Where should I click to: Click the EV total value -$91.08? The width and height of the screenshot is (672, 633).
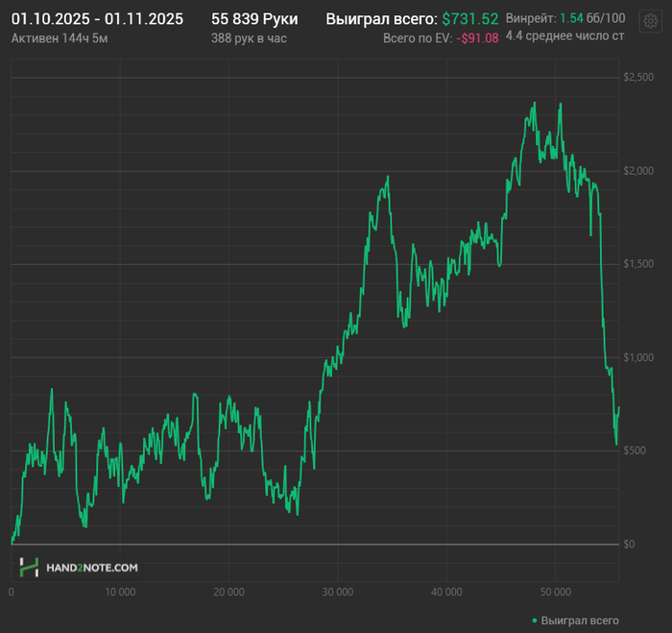(x=477, y=38)
